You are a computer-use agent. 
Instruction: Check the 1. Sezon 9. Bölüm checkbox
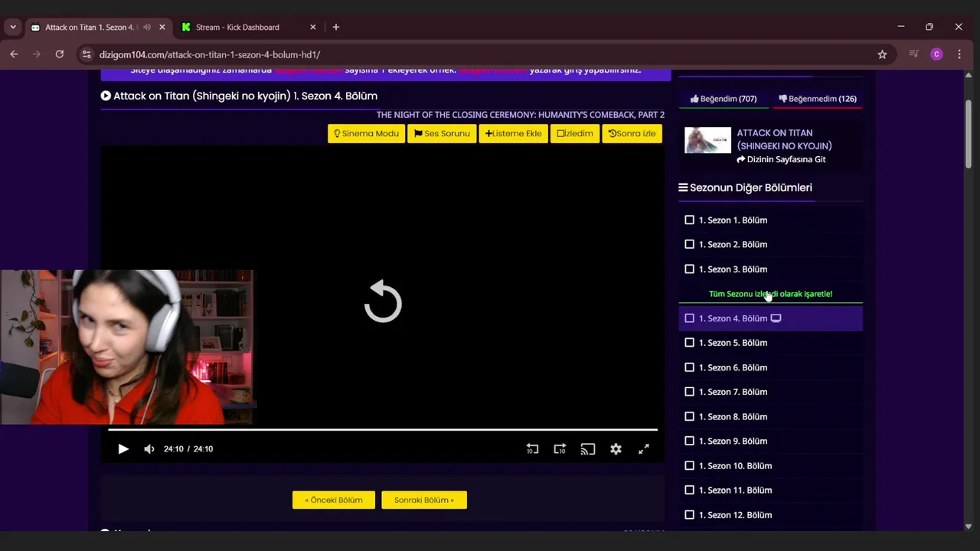pos(689,441)
